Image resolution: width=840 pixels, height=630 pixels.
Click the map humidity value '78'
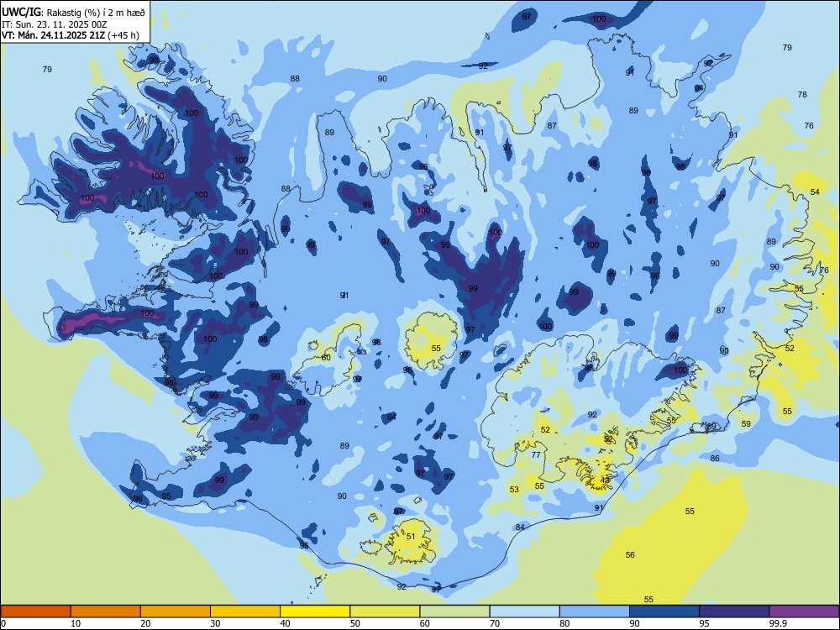click(x=802, y=94)
